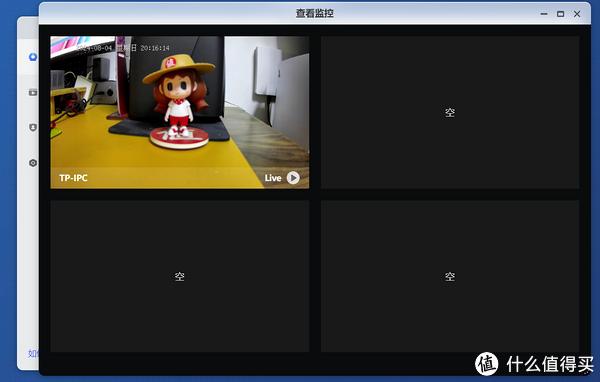Open the settings gear icon in sidebar
Screen dimensions: 600x382
(33, 163)
